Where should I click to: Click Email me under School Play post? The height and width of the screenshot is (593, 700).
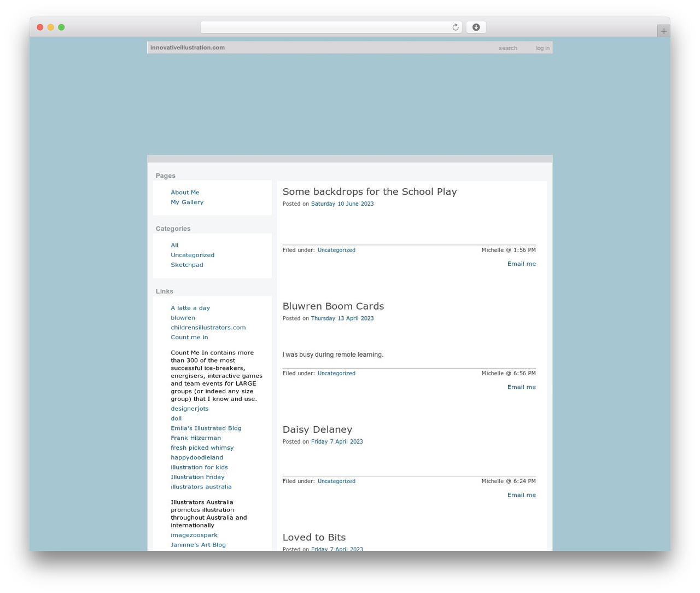pos(522,264)
